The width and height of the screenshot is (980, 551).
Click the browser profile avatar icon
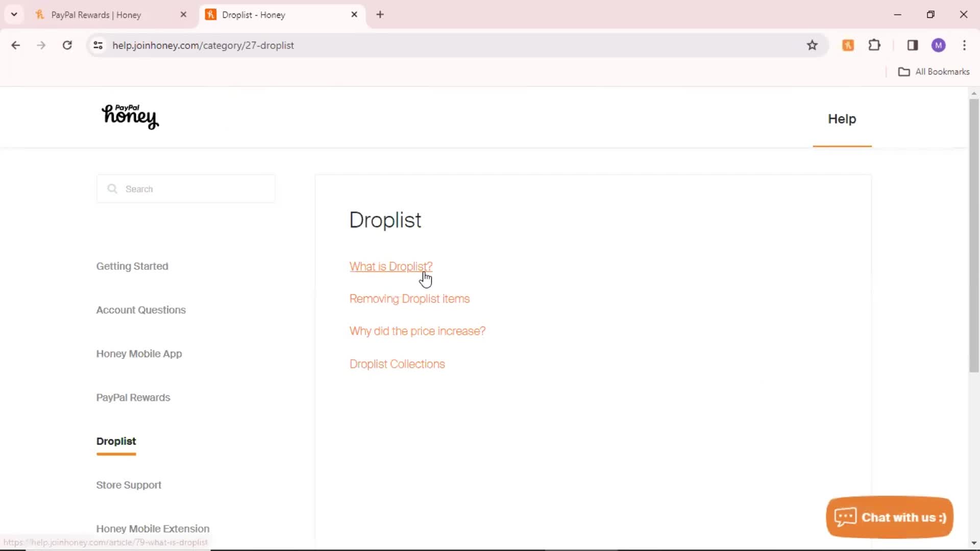tap(937, 45)
